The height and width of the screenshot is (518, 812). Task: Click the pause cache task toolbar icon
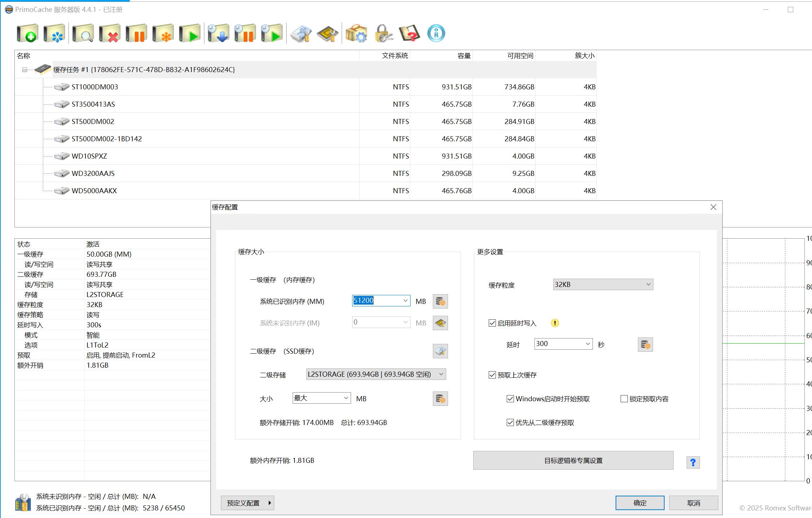(x=136, y=34)
